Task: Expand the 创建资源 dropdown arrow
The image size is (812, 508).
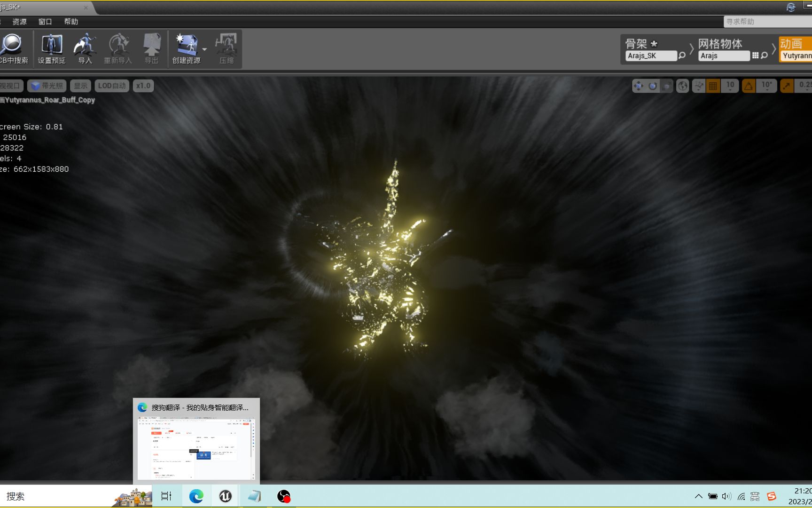Action: click(204, 49)
